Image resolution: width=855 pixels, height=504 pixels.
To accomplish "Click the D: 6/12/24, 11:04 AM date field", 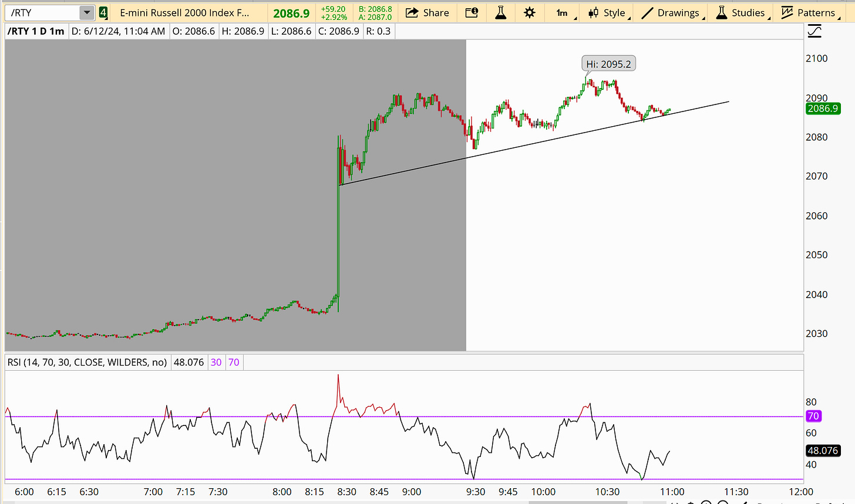I will [x=119, y=31].
